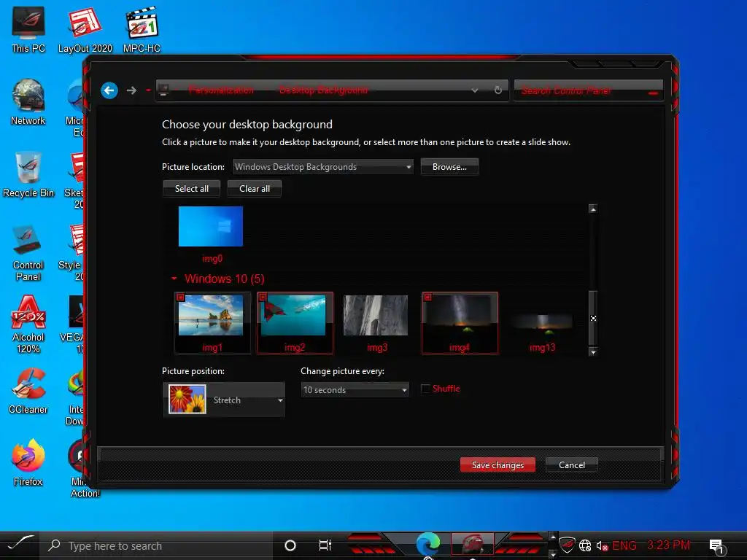Click the forward arrow in navigation bar

[131, 90]
